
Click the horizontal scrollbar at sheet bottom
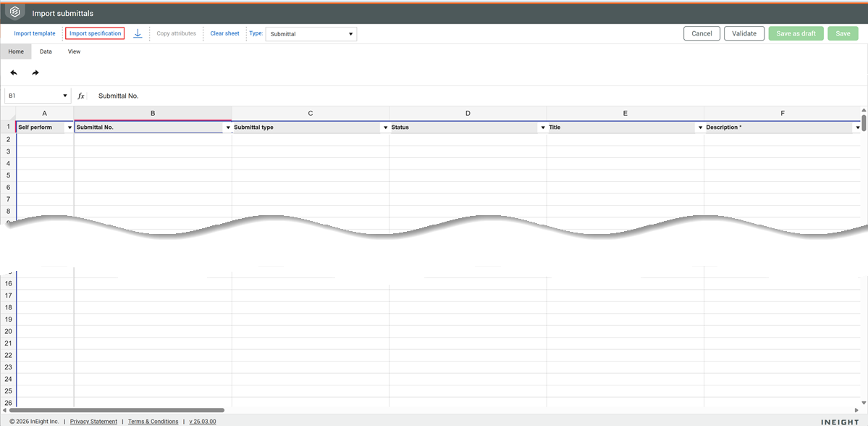(116, 410)
